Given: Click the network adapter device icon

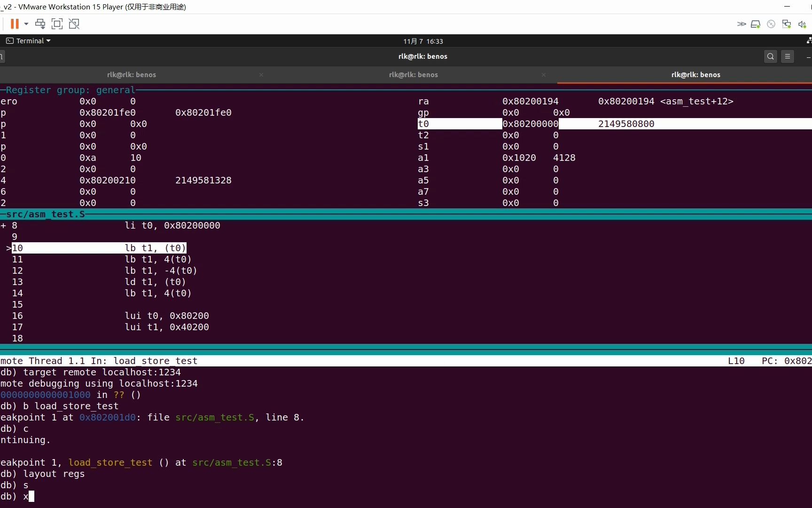Looking at the screenshot, I should point(787,24).
